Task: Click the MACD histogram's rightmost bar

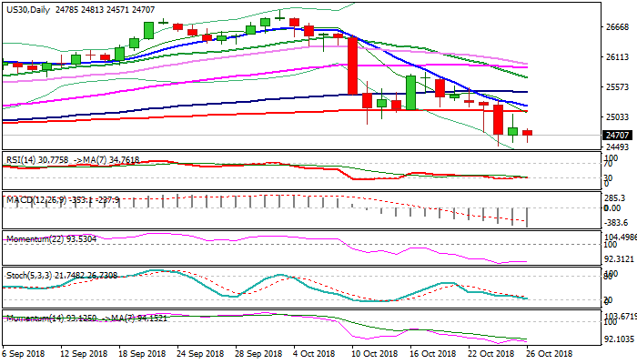Action: click(x=527, y=217)
